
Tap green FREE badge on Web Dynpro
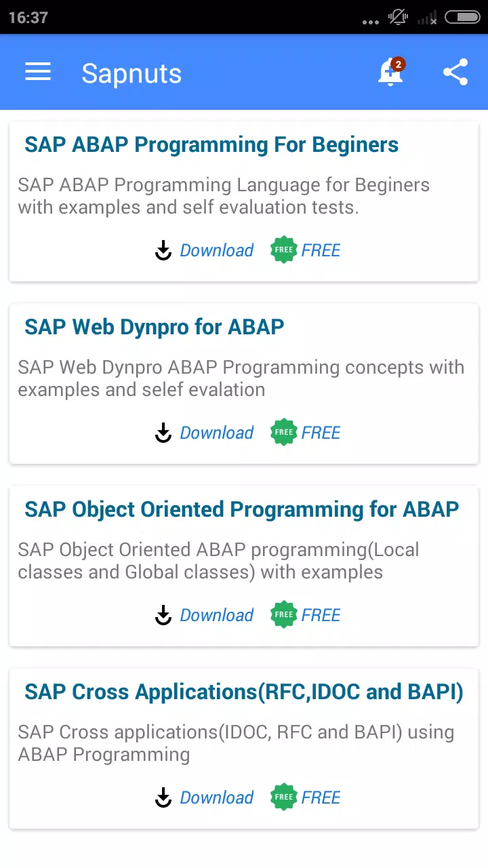pos(284,433)
